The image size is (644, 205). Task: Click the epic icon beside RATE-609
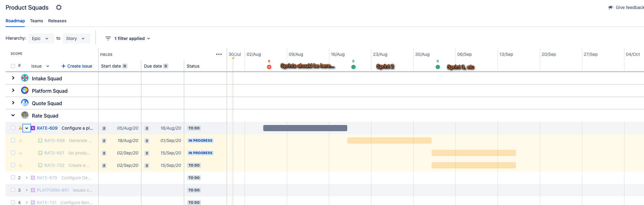[33, 128]
